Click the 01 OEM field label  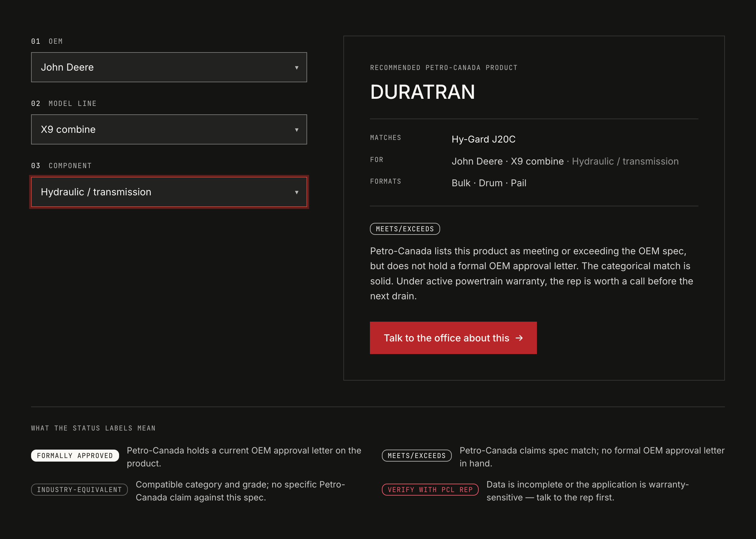tap(47, 41)
